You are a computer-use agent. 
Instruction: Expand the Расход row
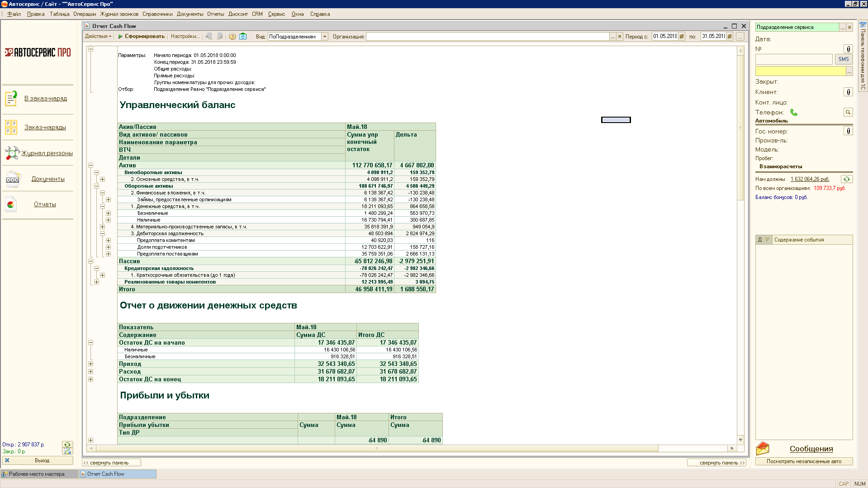click(90, 372)
